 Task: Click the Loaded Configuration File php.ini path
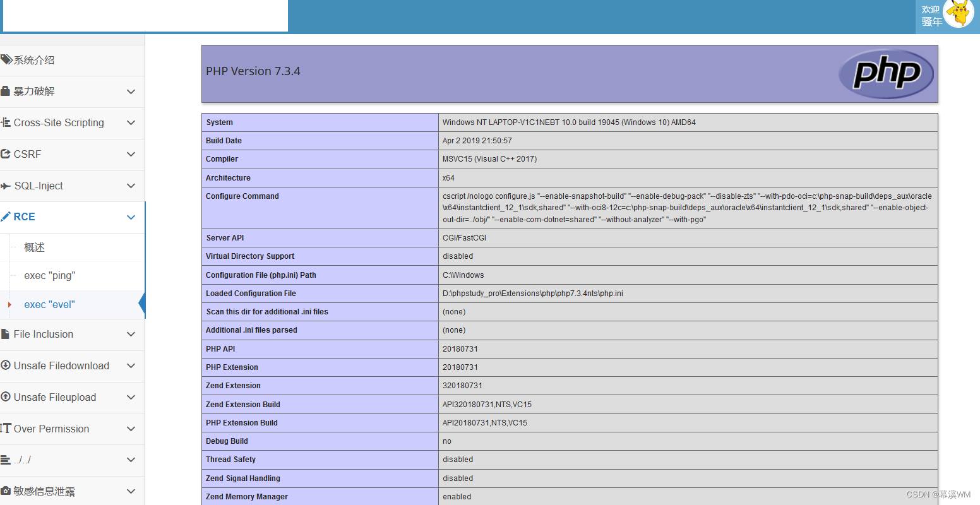532,294
